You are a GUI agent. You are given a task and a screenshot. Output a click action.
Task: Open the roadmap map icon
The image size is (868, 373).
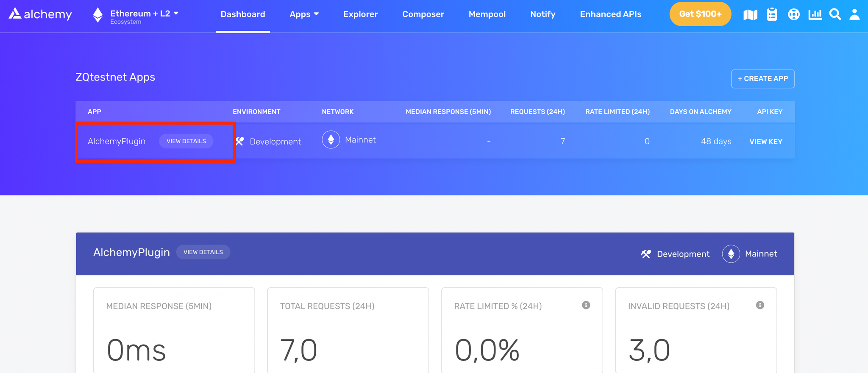(x=750, y=15)
